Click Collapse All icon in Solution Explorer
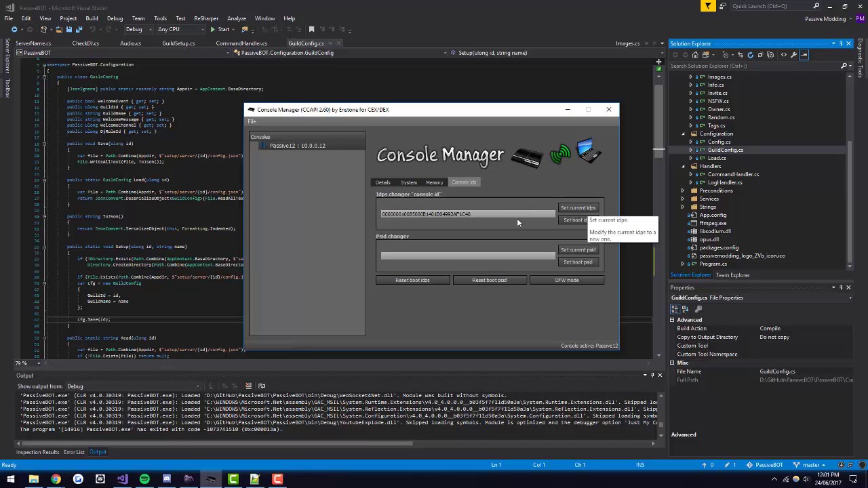 760,55
